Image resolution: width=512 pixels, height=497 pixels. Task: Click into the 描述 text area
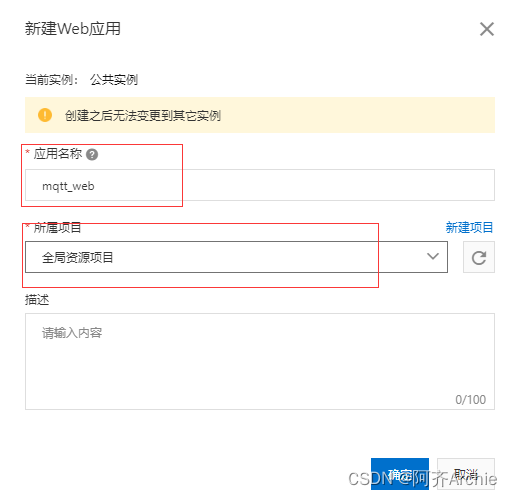[x=260, y=361]
